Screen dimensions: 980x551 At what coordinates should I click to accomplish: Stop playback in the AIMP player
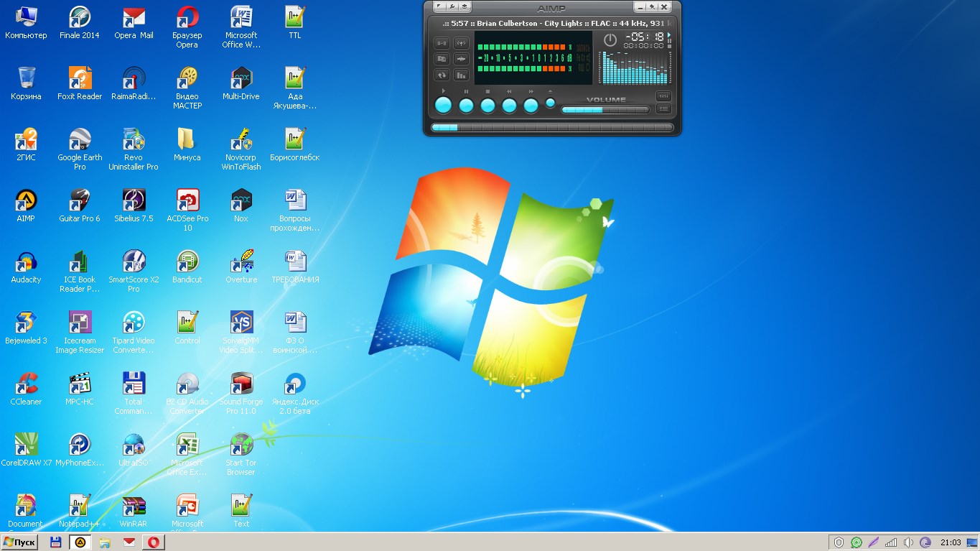coord(487,106)
